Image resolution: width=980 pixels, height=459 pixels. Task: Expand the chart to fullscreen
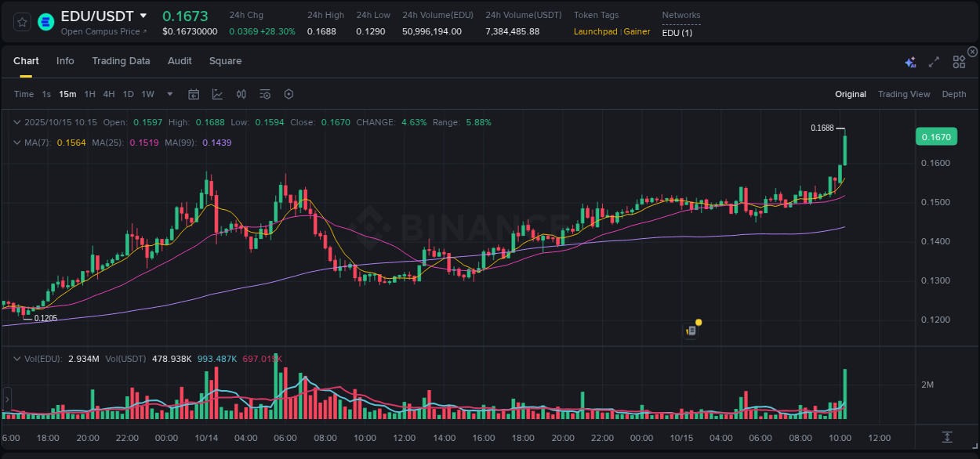(933, 61)
